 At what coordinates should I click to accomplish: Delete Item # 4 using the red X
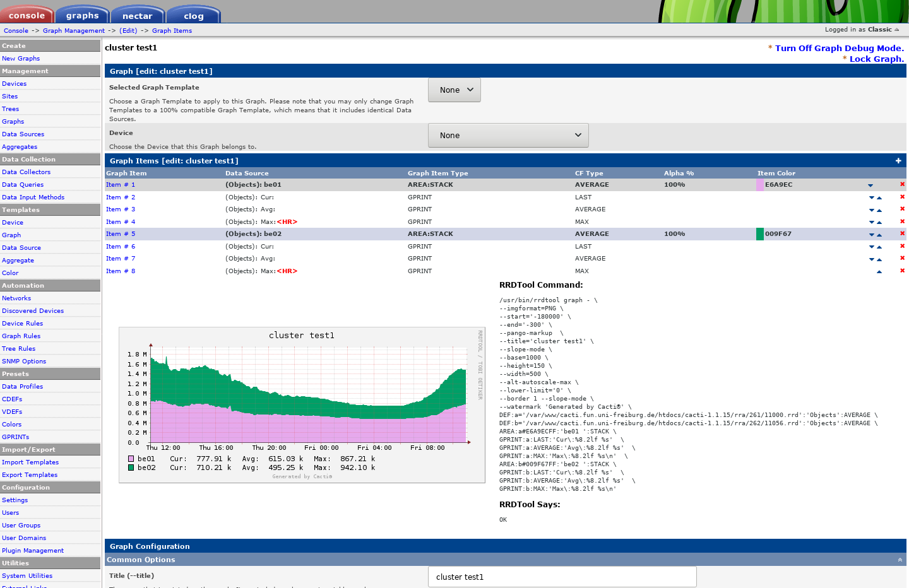pos(903,221)
